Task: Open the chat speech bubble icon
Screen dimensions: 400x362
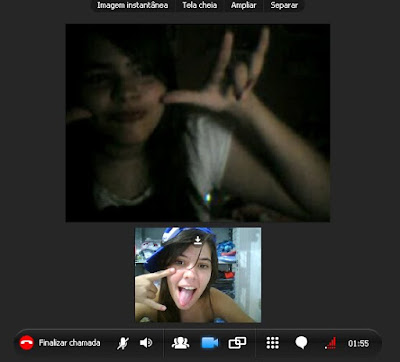Action: (x=301, y=343)
